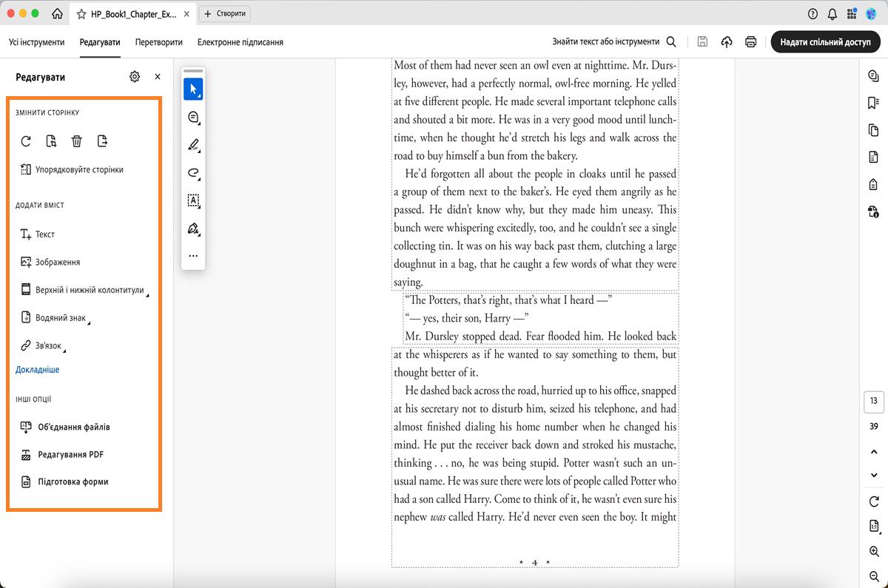This screenshot has height=588, width=888.
Task: Switch to Усі інструменти tab
Action: pyautogui.click(x=37, y=42)
